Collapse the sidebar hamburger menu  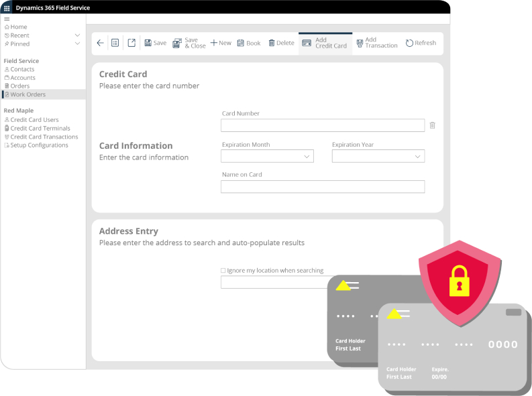(x=7, y=19)
